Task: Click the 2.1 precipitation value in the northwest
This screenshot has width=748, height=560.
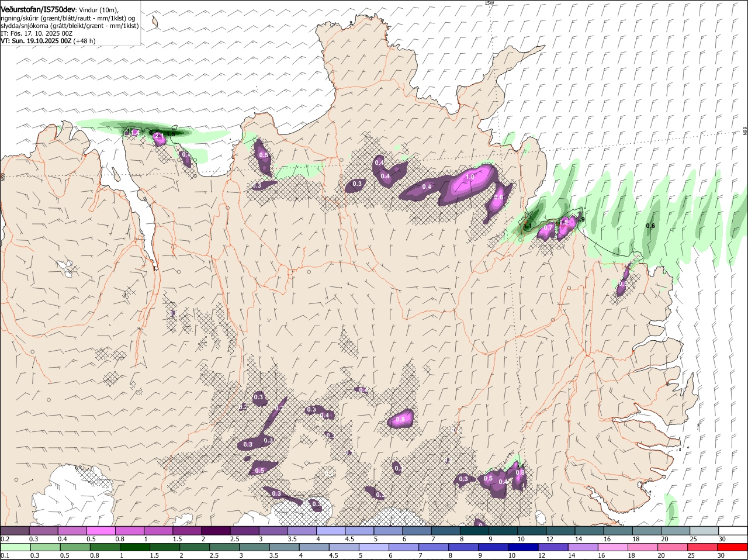Action: coord(158,136)
